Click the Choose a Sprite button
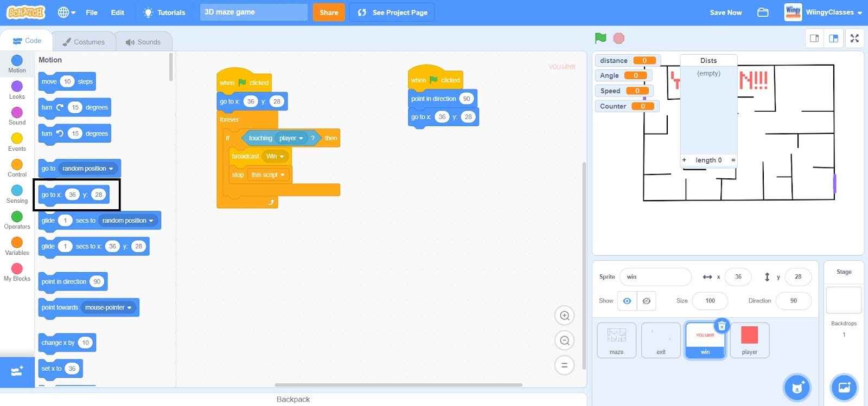The width and height of the screenshot is (868, 406). pos(797,387)
